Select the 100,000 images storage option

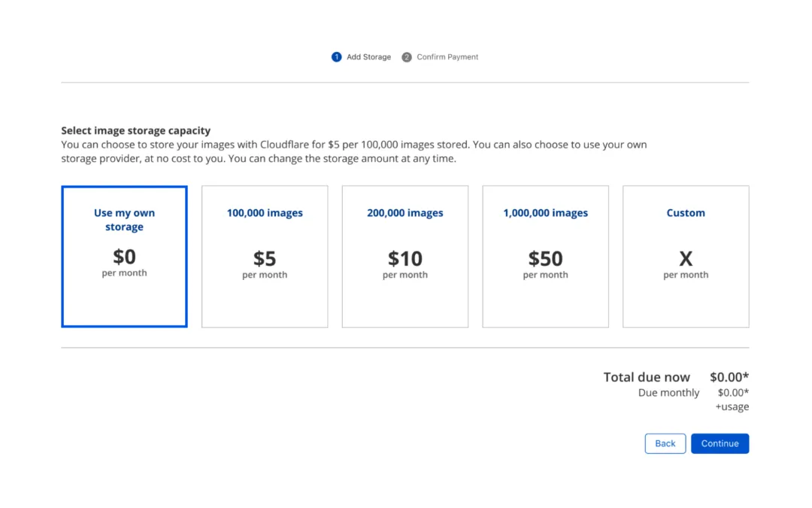coord(264,256)
